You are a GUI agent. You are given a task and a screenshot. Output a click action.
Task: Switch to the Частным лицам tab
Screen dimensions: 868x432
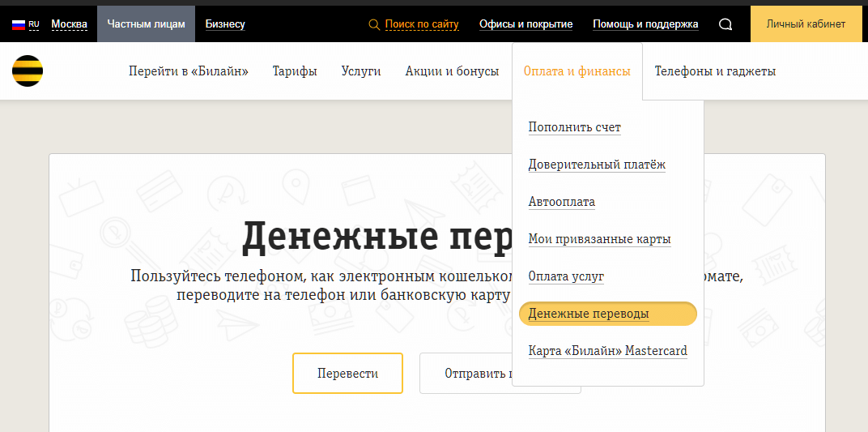pyautogui.click(x=146, y=24)
